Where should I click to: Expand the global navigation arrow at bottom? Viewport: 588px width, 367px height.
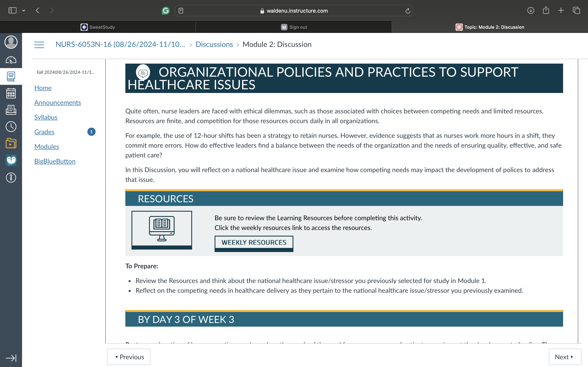pyautogui.click(x=11, y=358)
